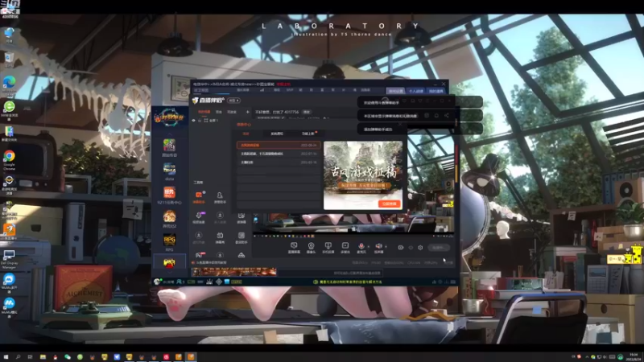Viewport: 644px width, 362px height.
Task: Open the speaker dropdown arrow
Action: pyautogui.click(x=386, y=247)
